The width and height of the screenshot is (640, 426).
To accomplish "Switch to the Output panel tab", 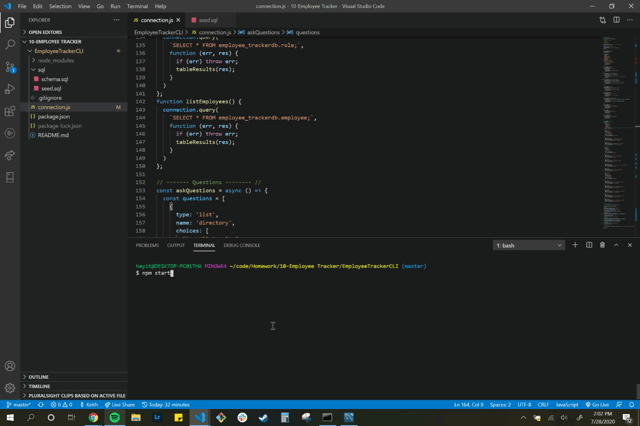I will point(176,245).
